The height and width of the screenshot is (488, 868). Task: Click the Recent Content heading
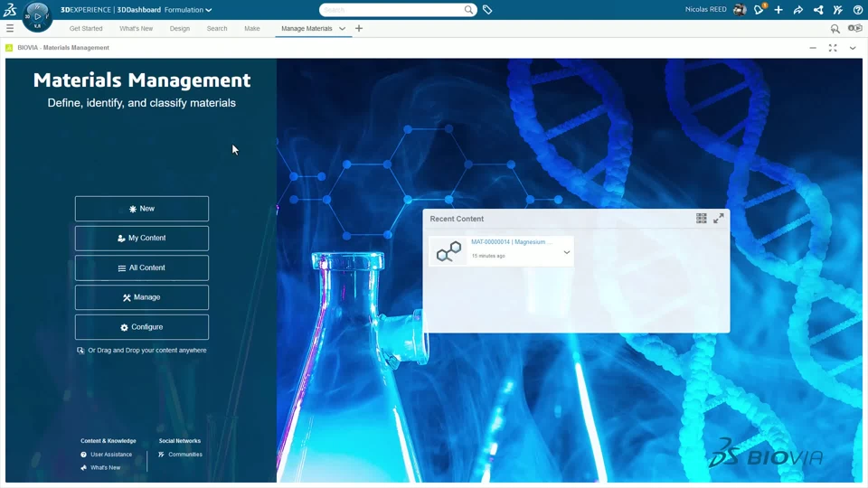pos(457,219)
